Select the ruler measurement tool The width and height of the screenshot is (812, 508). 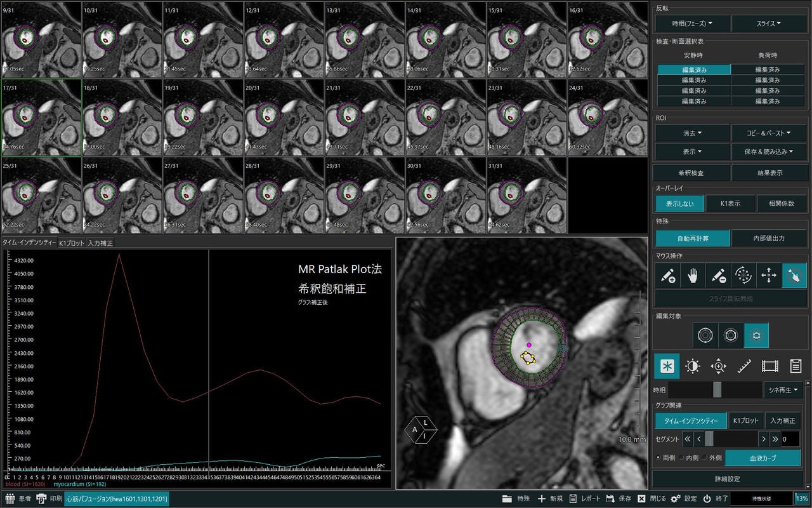pyautogui.click(x=744, y=366)
